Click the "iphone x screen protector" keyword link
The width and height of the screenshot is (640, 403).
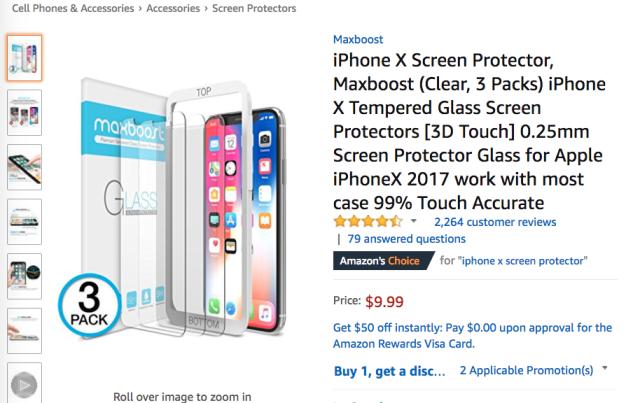pyautogui.click(x=523, y=261)
